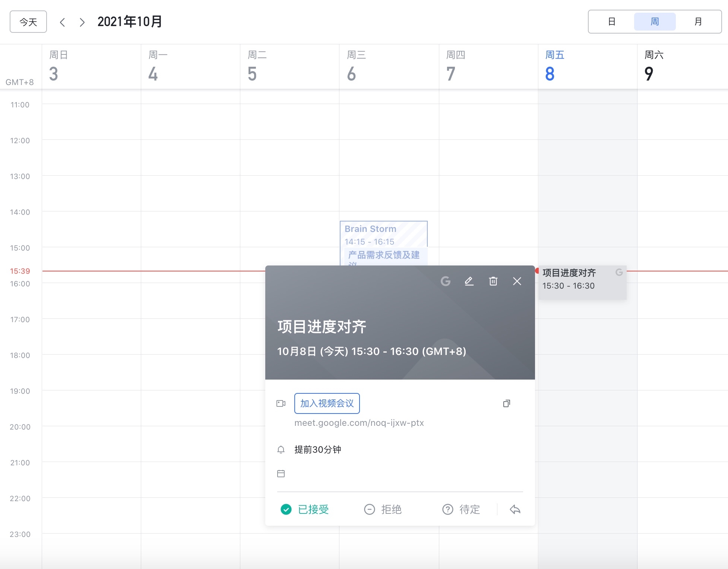Select 拒绝 decline response

pyautogui.click(x=383, y=509)
